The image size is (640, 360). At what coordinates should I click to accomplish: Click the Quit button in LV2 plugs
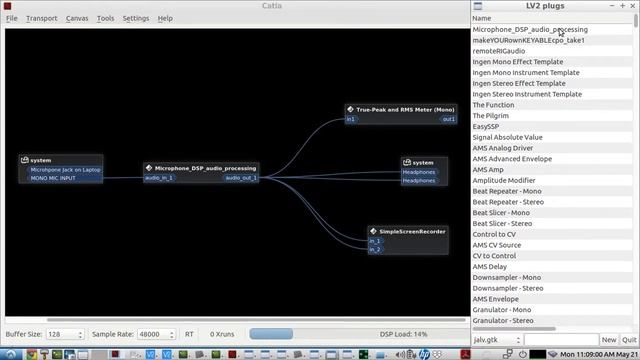pos(629,340)
